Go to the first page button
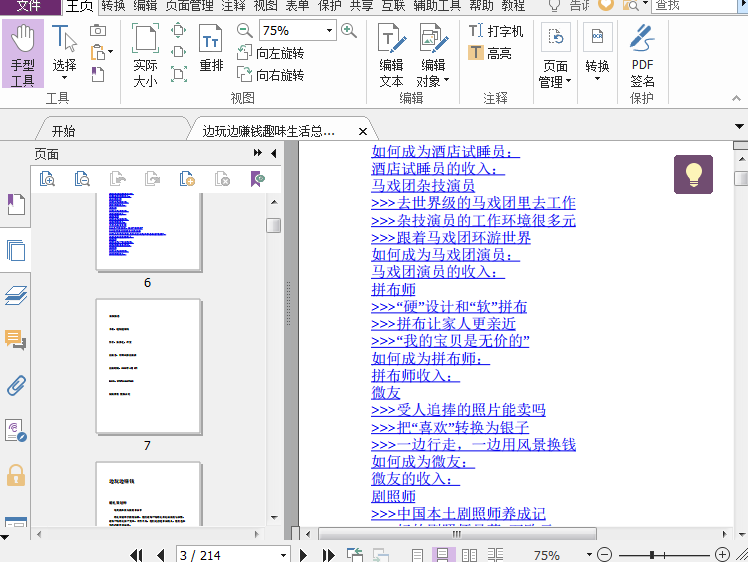Image resolution: width=748 pixels, height=562 pixels. [136, 555]
